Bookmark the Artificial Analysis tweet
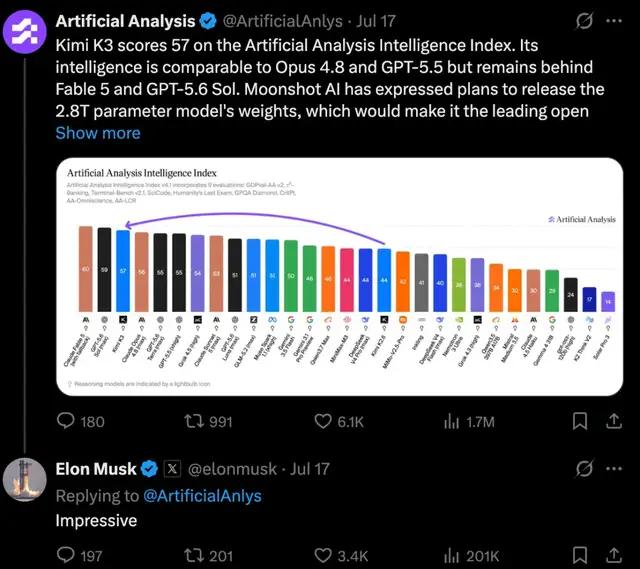 (580, 421)
